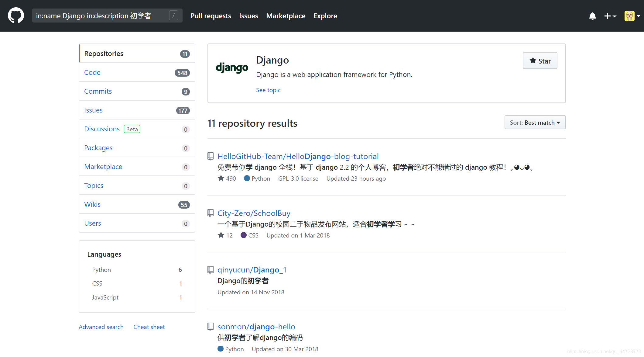Viewport: 644px width, 357px height.
Task: Select Packages results filter
Action: 137,148
